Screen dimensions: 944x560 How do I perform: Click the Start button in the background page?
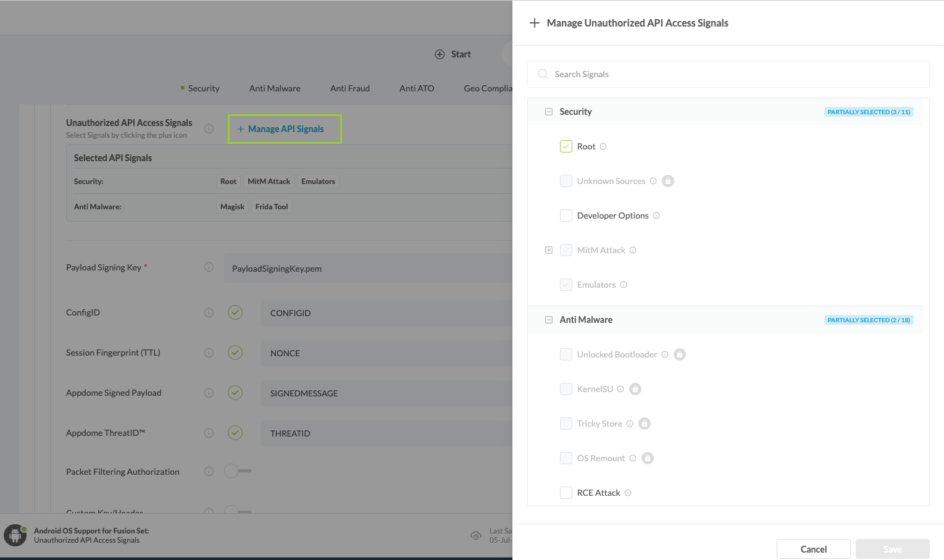coord(453,54)
